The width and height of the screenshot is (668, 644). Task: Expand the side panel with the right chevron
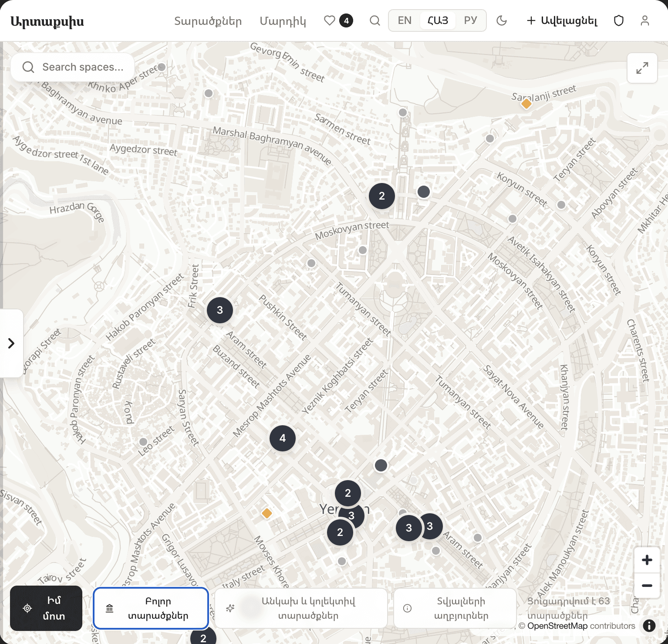[x=11, y=343]
